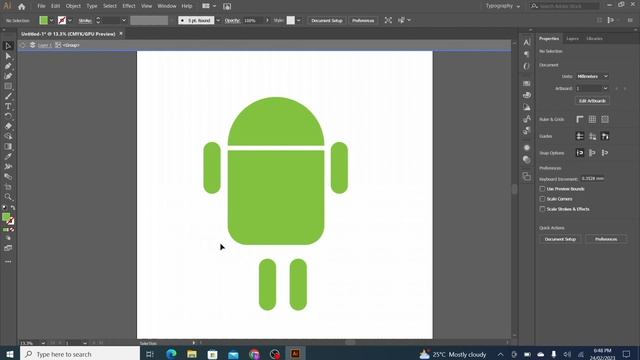Open the Effect menu
640x360 pixels.
[x=129, y=6]
